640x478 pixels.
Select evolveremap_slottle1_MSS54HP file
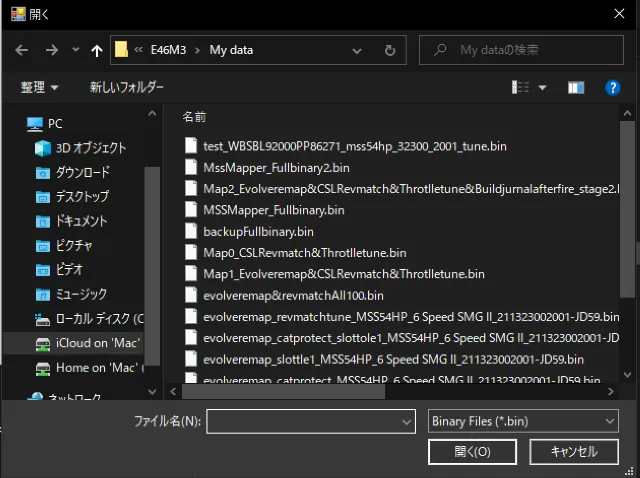384,359
